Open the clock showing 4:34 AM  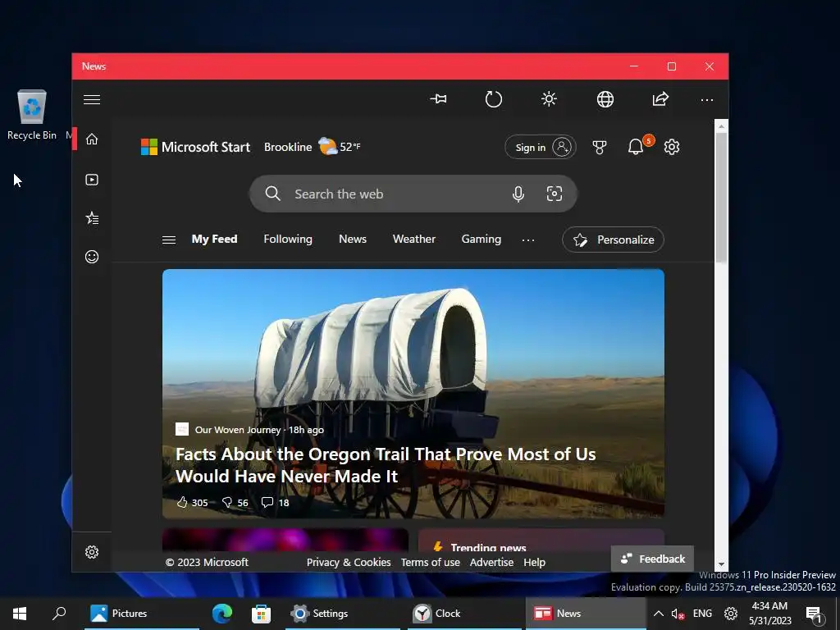[769, 614]
